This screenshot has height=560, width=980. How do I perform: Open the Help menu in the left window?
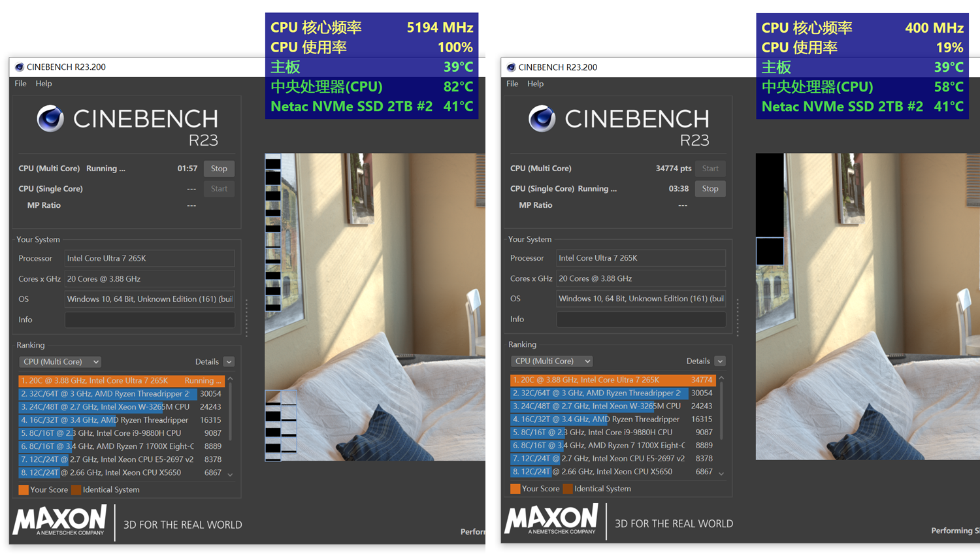point(44,84)
